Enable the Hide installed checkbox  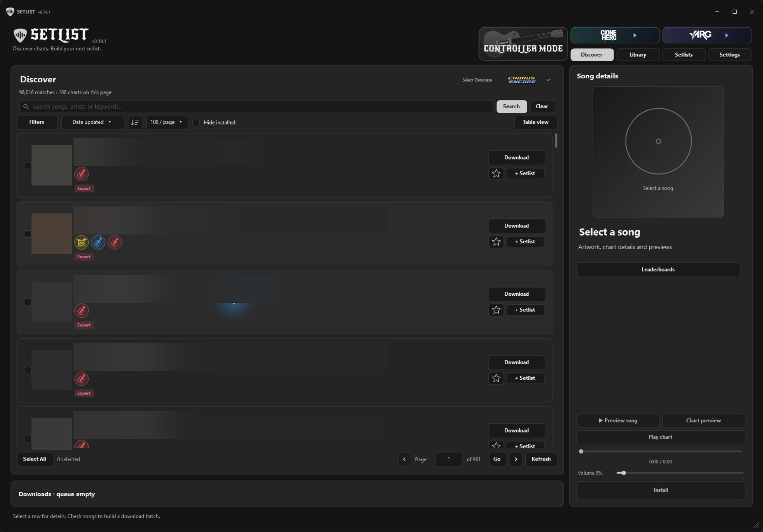click(196, 122)
